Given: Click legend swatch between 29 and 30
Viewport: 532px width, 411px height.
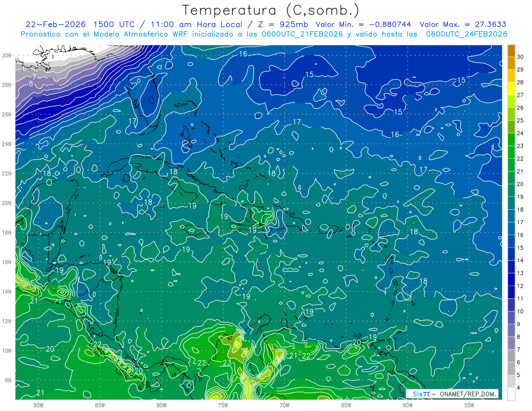Looking at the screenshot, I should 512,63.
